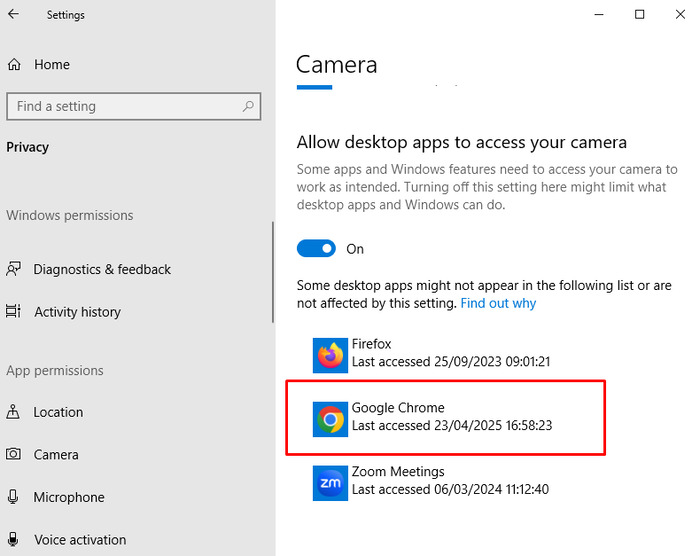Open Voice activation settings

click(x=80, y=539)
